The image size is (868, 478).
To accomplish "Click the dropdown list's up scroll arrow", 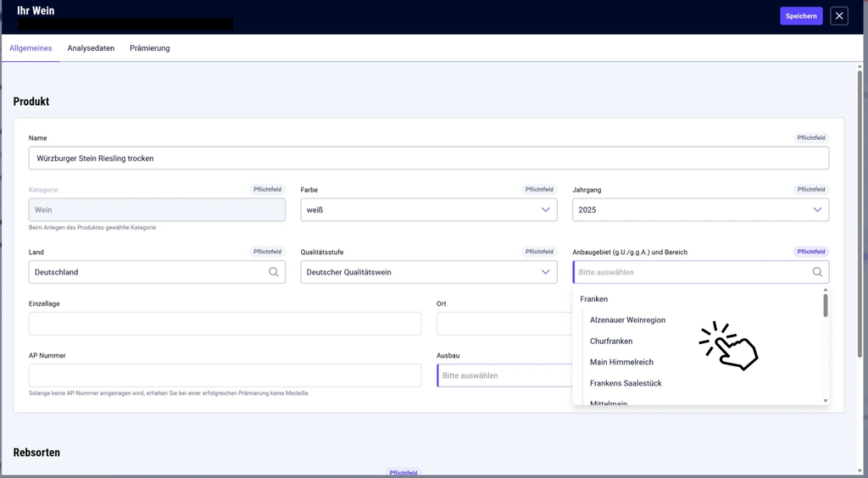I will point(826,290).
